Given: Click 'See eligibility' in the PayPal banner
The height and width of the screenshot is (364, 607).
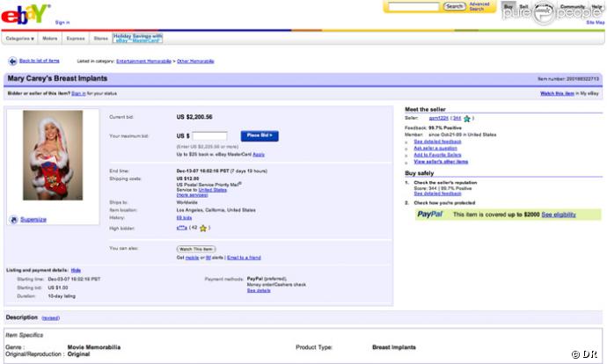Looking at the screenshot, I should [x=559, y=215].
